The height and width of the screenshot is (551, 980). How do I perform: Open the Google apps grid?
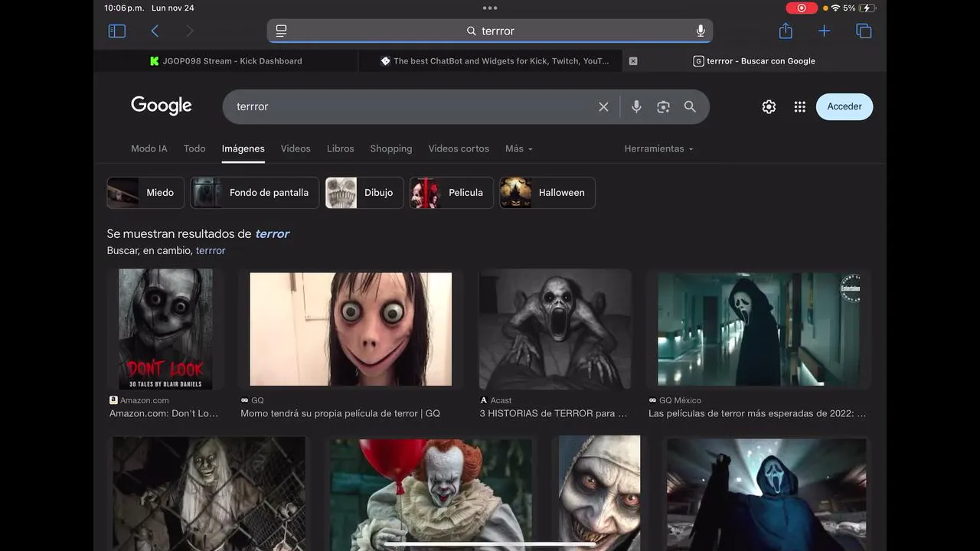tap(799, 107)
